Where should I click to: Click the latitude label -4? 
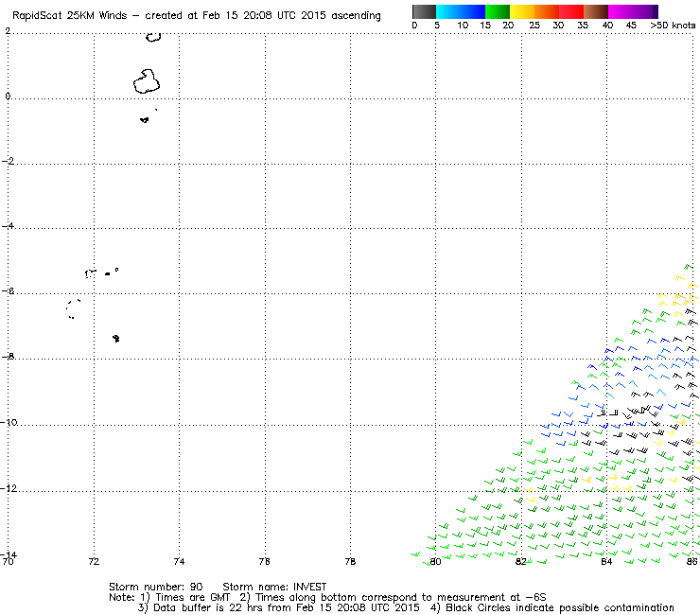click(8, 226)
